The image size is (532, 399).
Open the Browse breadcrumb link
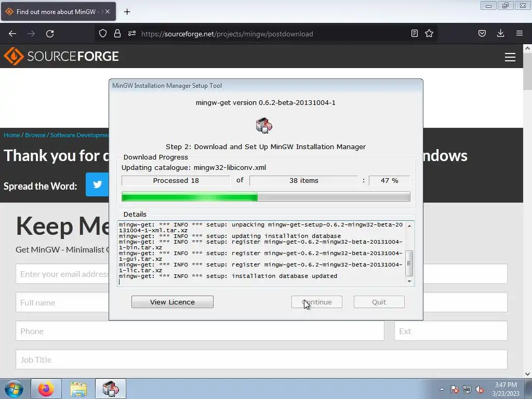[x=35, y=135]
